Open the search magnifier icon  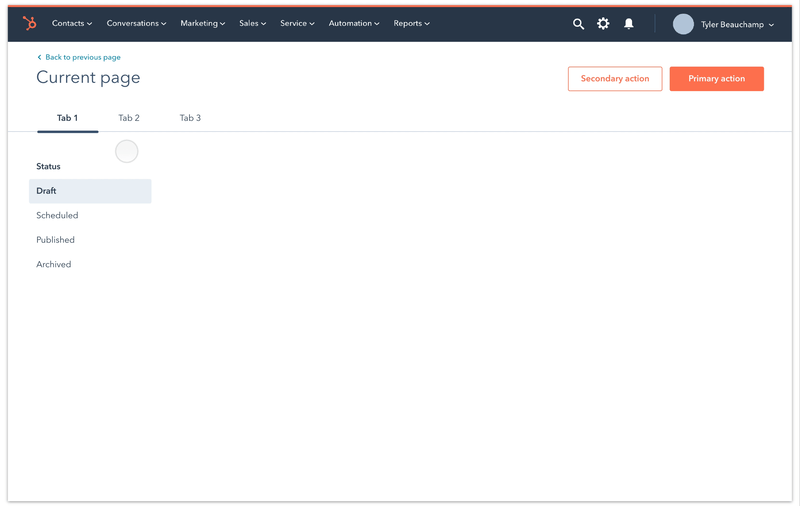pyautogui.click(x=578, y=24)
